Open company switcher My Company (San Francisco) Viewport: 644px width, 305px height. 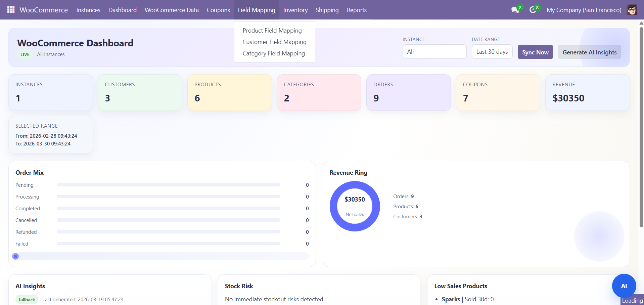click(x=584, y=10)
